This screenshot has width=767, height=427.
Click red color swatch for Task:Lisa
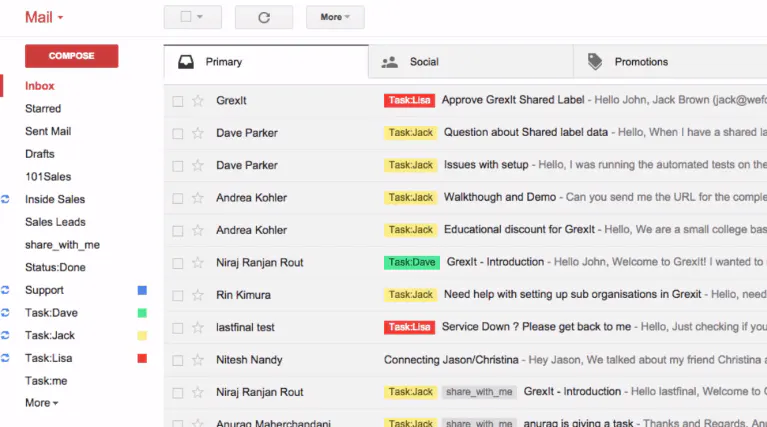(142, 359)
